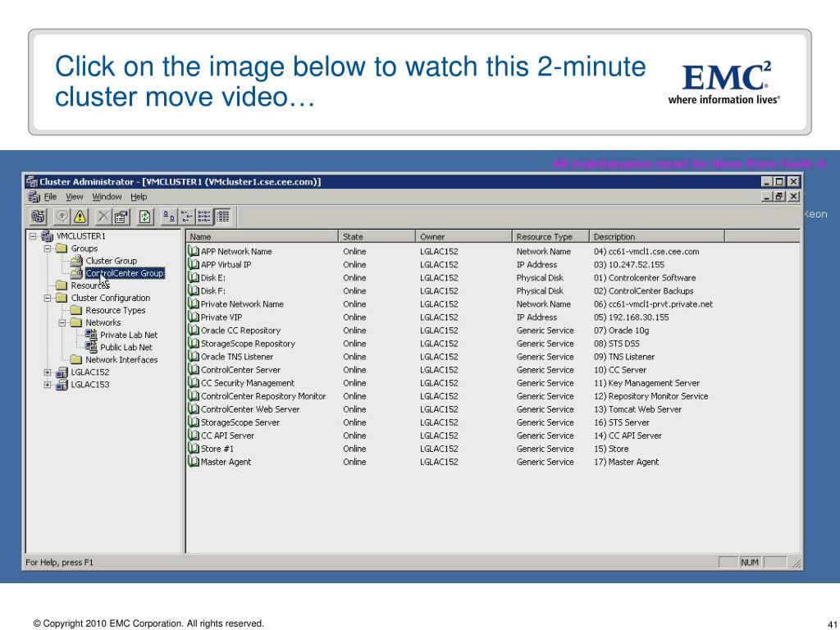
Task: Sort by the Name column header
Action: [x=262, y=236]
